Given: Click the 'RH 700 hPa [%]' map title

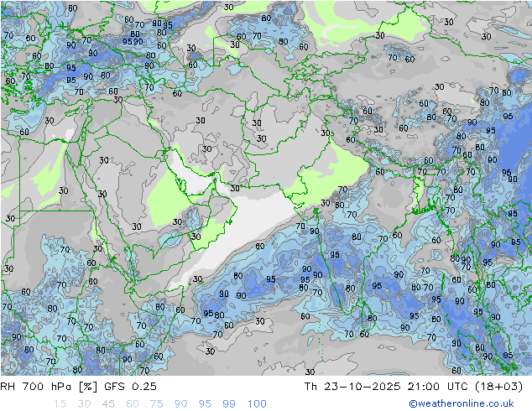Looking at the screenshot, I should 49,387.
